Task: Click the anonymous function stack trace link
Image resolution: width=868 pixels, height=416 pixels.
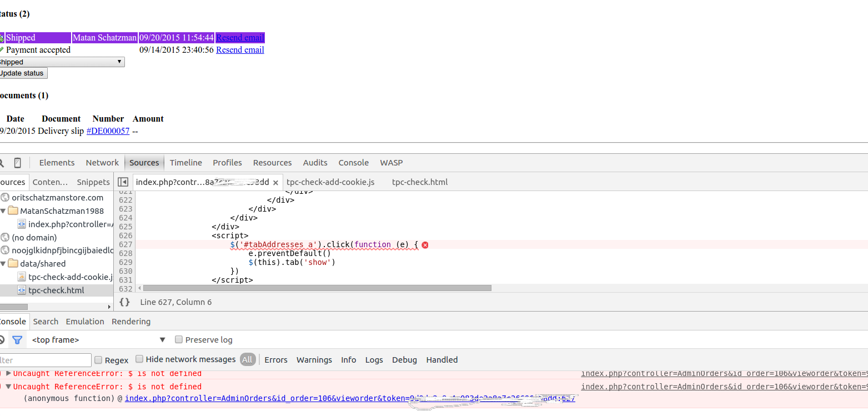Action: tap(350, 398)
